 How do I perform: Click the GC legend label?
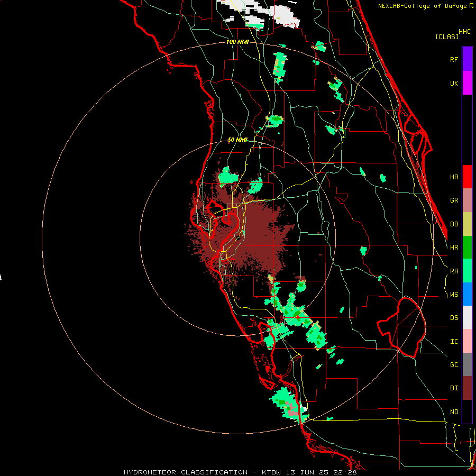tap(454, 364)
